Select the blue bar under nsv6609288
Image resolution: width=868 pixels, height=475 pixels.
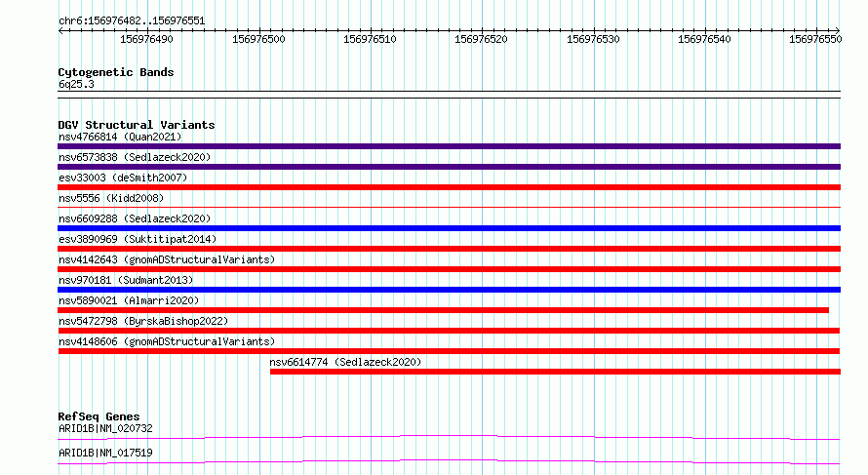pyautogui.click(x=449, y=228)
